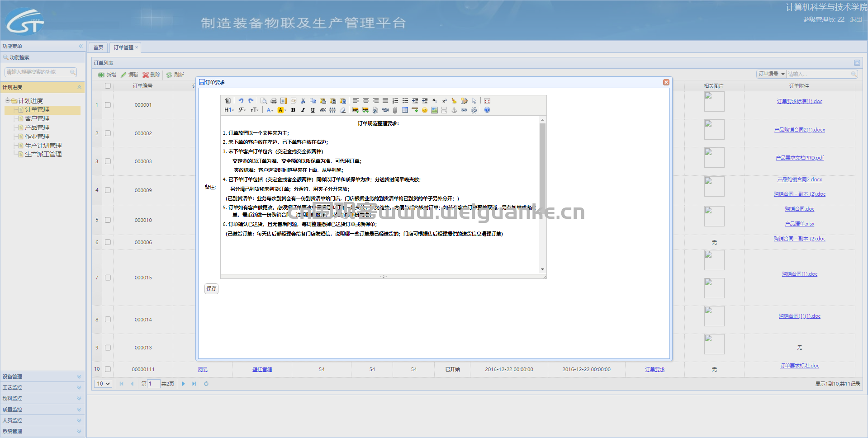The height and width of the screenshot is (438, 868).
Task: Tick the checkbox for order 000010
Action: coord(108,220)
